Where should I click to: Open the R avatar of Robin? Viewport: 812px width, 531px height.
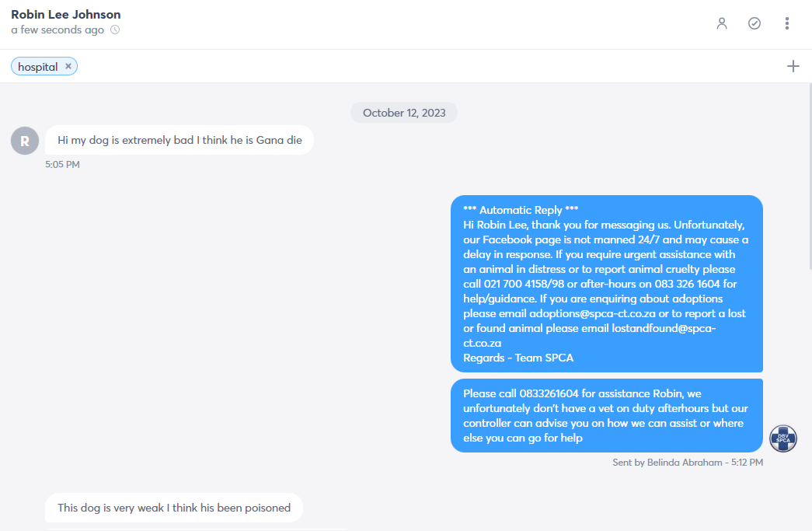25,141
